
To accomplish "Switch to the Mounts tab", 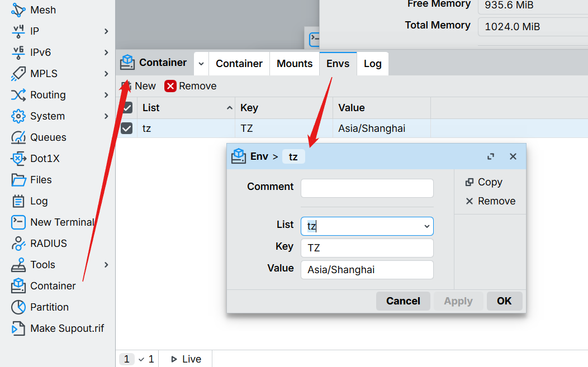I will [295, 64].
